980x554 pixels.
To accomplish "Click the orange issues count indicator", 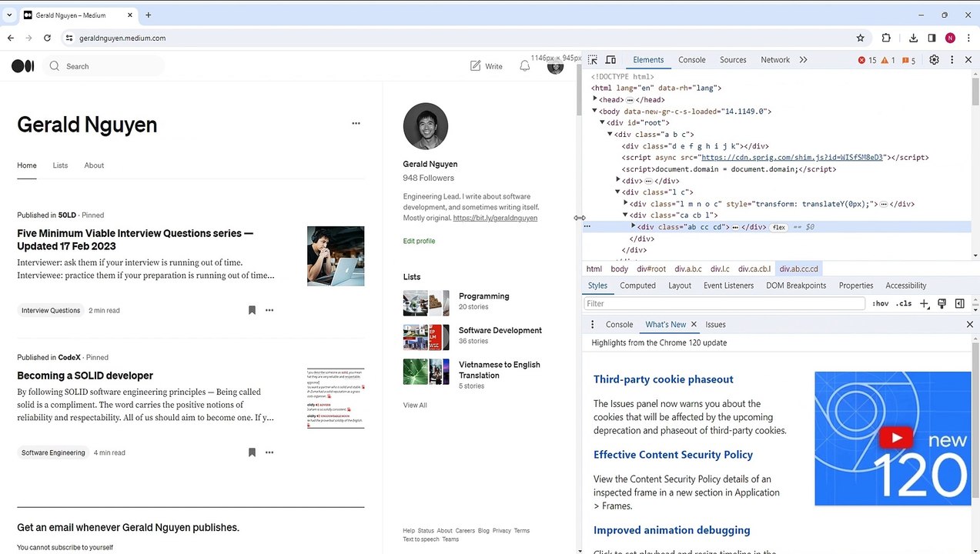I will pos(908,60).
